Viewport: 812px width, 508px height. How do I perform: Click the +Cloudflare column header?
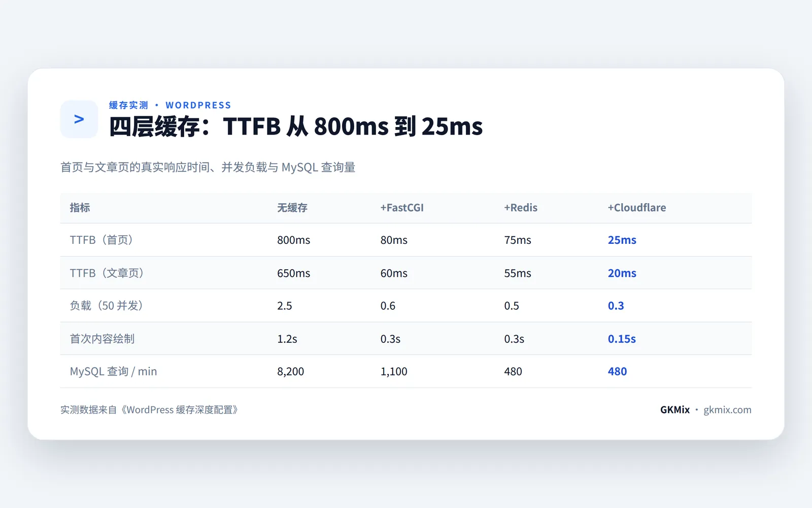point(637,207)
